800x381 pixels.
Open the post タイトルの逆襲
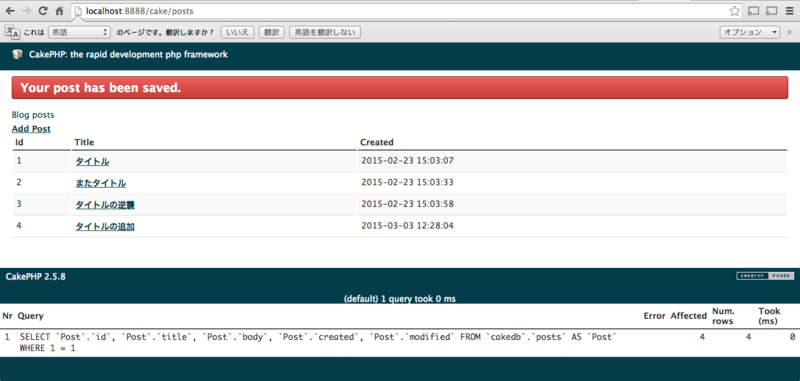(105, 205)
